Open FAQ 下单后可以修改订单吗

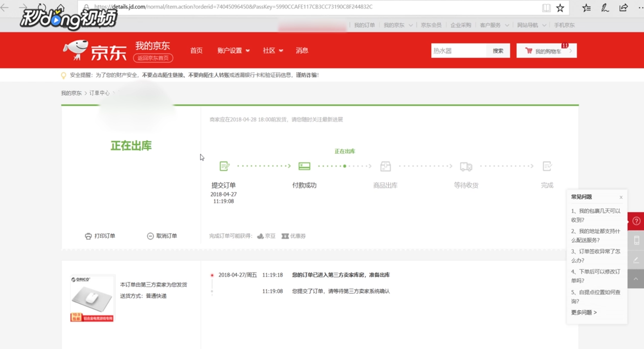(x=596, y=276)
